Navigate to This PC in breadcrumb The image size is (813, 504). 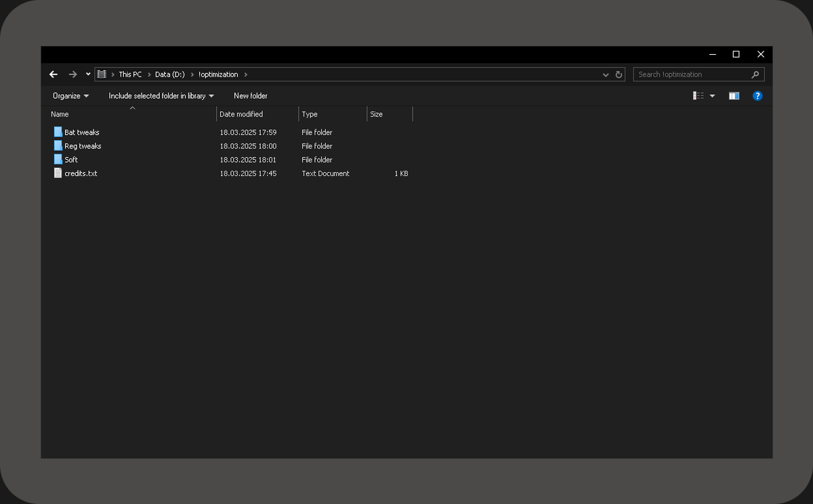130,75
